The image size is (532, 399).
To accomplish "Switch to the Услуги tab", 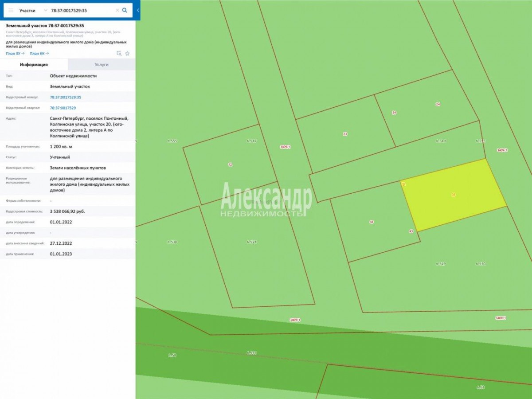I will point(102,65).
